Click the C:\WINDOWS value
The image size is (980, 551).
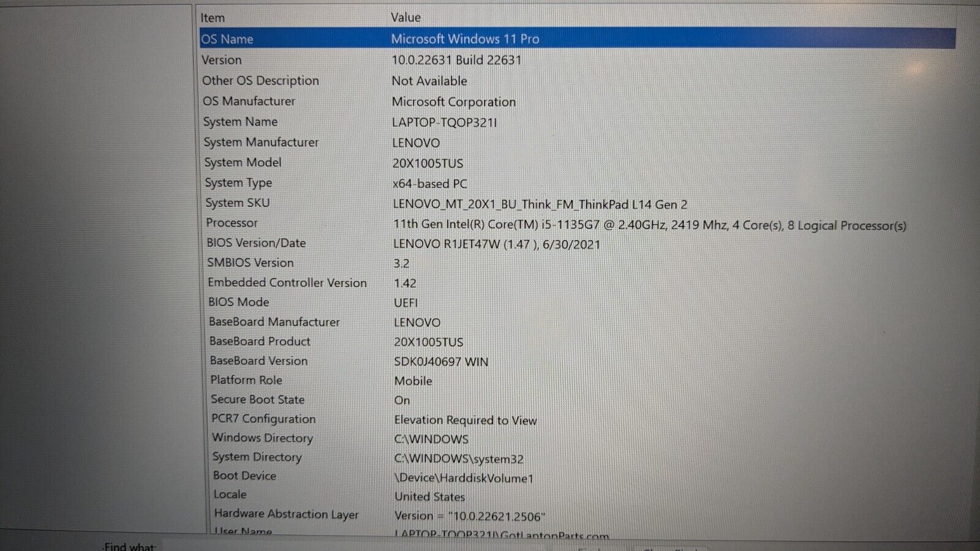432,440
